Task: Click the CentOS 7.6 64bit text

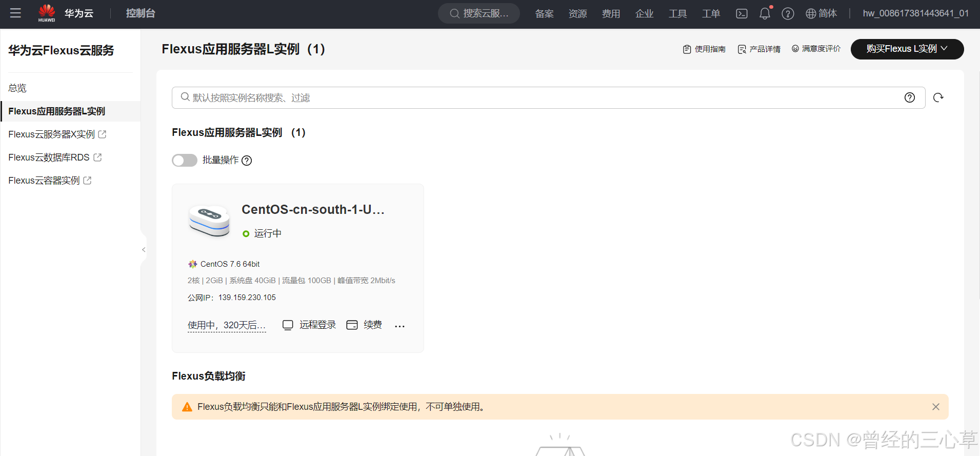Action: [x=230, y=264]
